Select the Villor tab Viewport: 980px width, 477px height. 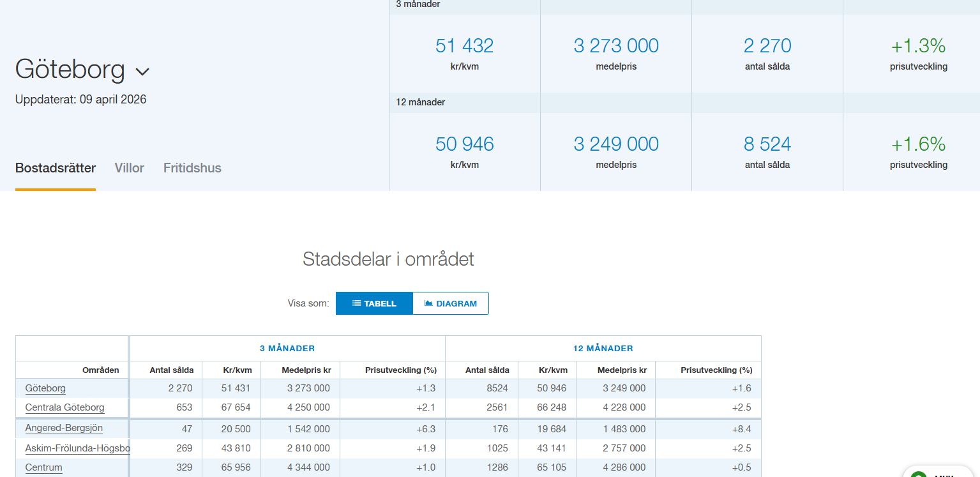tap(130, 169)
